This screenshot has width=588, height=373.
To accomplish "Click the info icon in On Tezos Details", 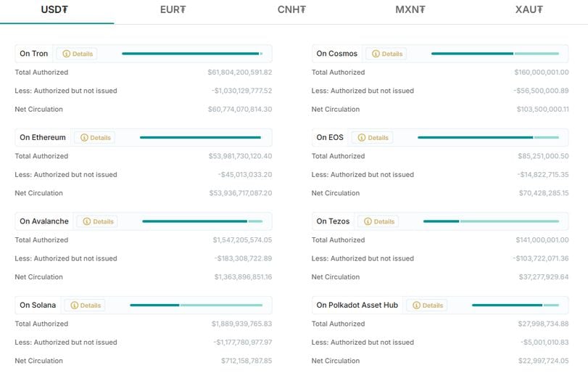I will 368,221.
